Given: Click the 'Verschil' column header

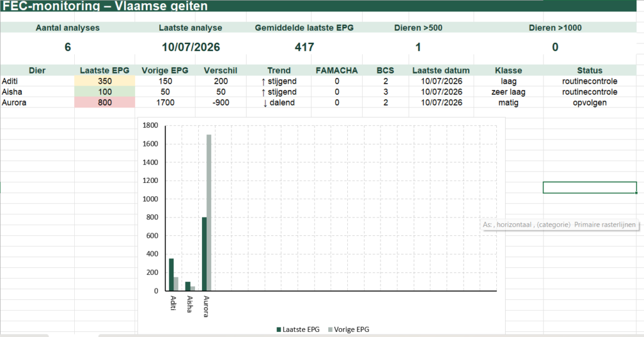Looking at the screenshot, I should point(221,70).
